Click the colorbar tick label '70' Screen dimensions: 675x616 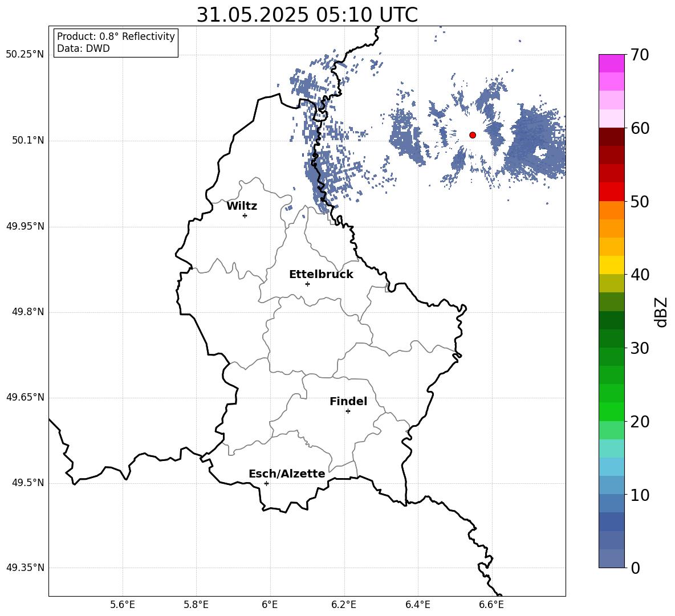click(640, 55)
